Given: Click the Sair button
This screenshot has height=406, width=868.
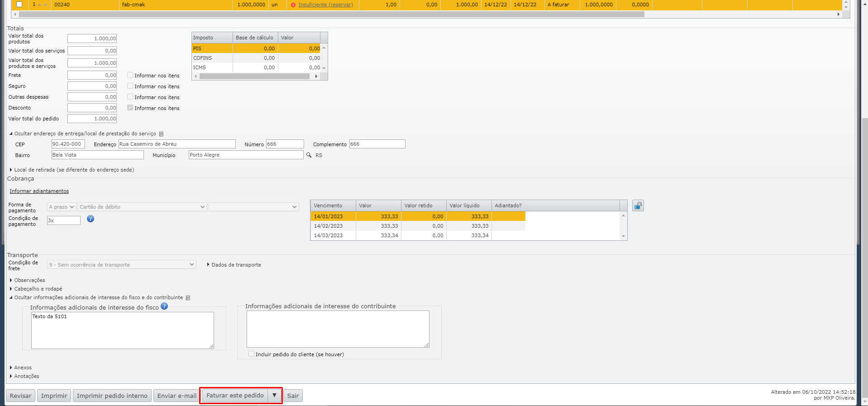Looking at the screenshot, I should tap(293, 396).
